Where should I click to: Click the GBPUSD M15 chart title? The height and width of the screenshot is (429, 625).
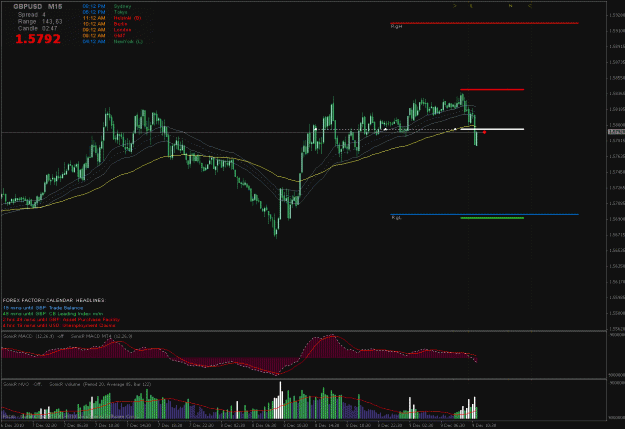[38, 6]
